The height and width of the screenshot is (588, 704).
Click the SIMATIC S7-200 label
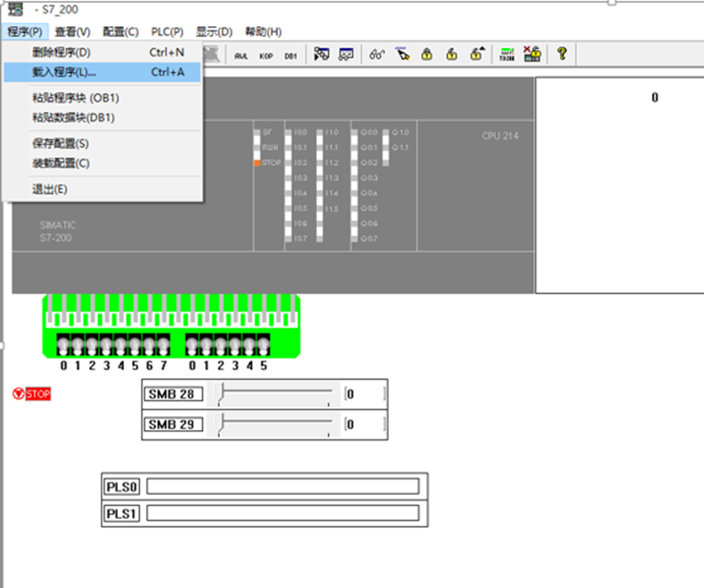(57, 231)
